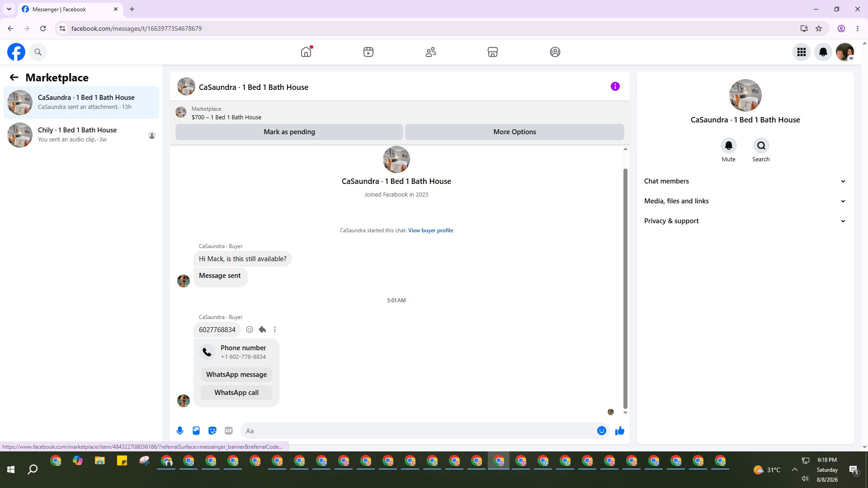Open a new browser tab
Viewport: 868px width, 488px height.
[x=132, y=9]
